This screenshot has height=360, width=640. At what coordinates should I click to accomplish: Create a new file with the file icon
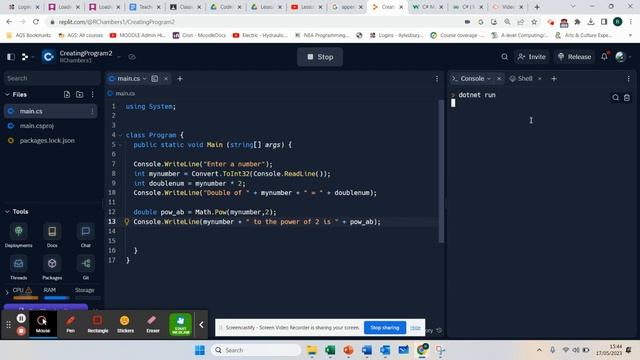tap(67, 94)
